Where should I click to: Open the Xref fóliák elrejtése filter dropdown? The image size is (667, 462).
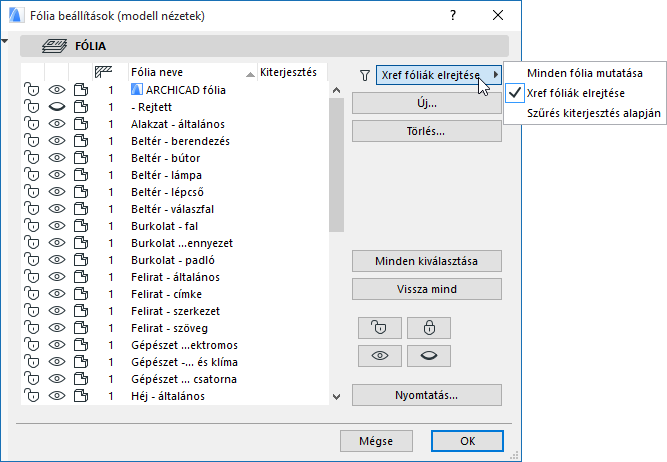pyautogui.click(x=440, y=74)
